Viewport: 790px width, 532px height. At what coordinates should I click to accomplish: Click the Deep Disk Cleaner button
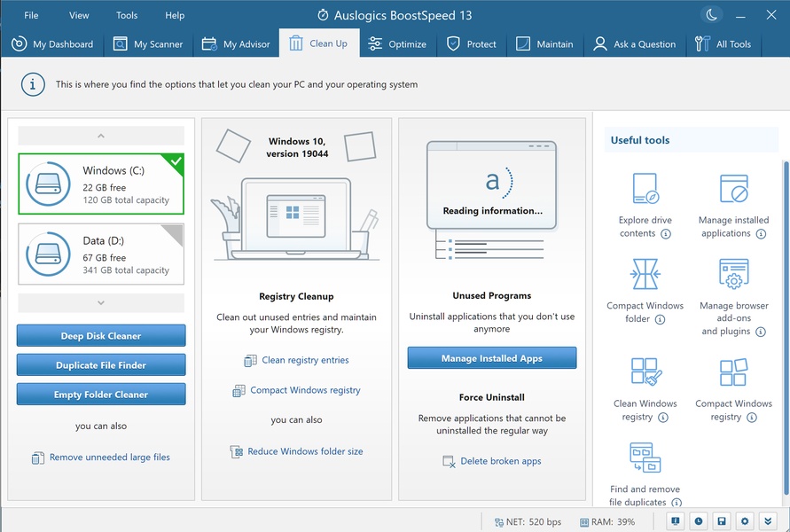(101, 335)
